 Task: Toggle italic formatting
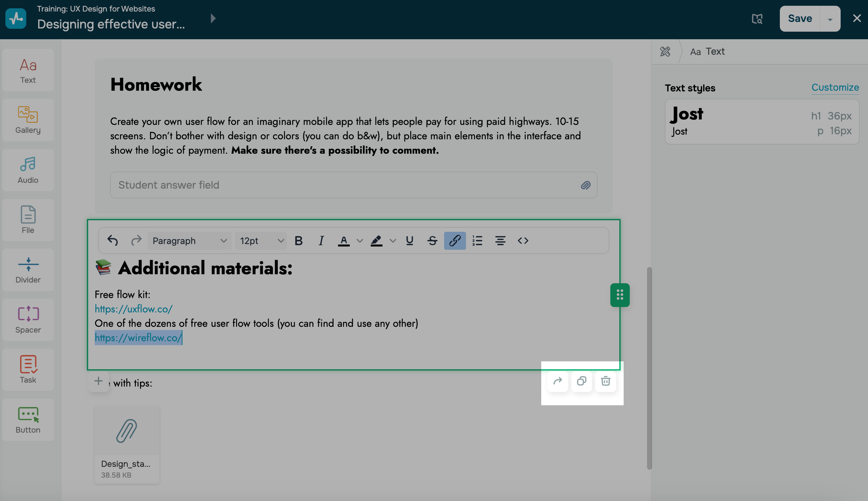(321, 240)
